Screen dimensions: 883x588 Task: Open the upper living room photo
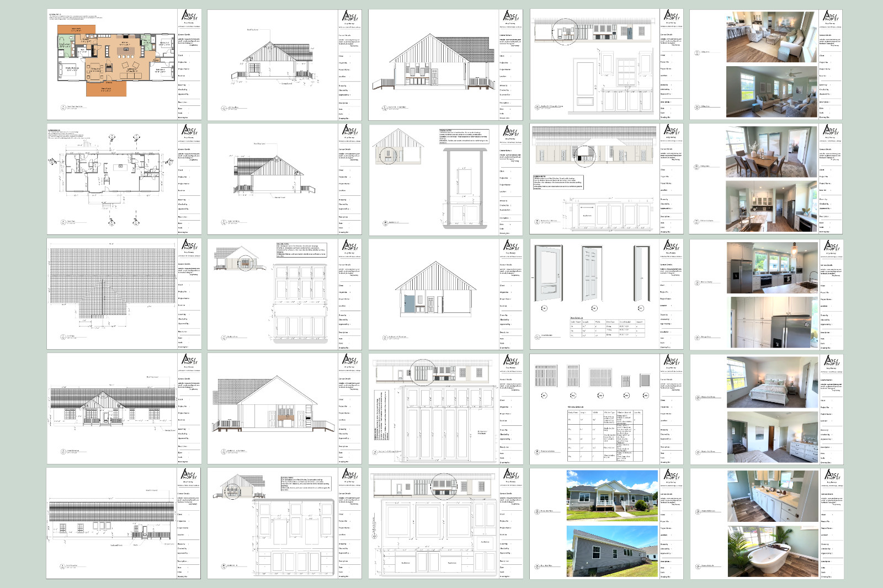(772, 37)
